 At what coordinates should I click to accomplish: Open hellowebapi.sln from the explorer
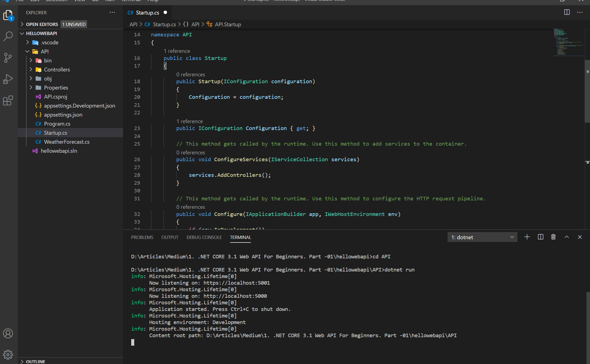(x=59, y=151)
